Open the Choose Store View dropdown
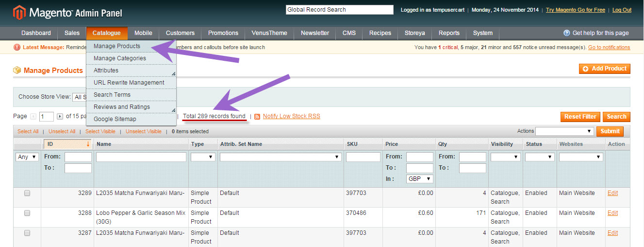This screenshot has width=644, height=247. tap(79, 97)
